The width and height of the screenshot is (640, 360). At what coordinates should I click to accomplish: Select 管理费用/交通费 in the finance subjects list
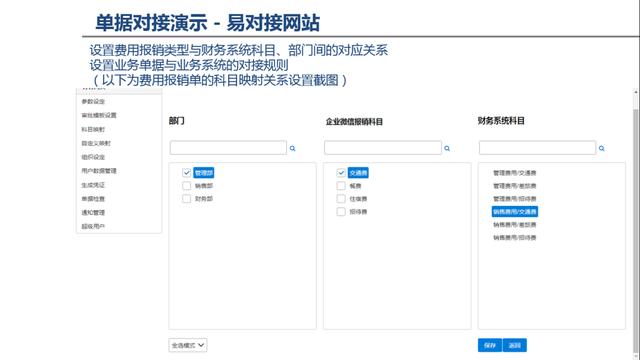(515, 173)
